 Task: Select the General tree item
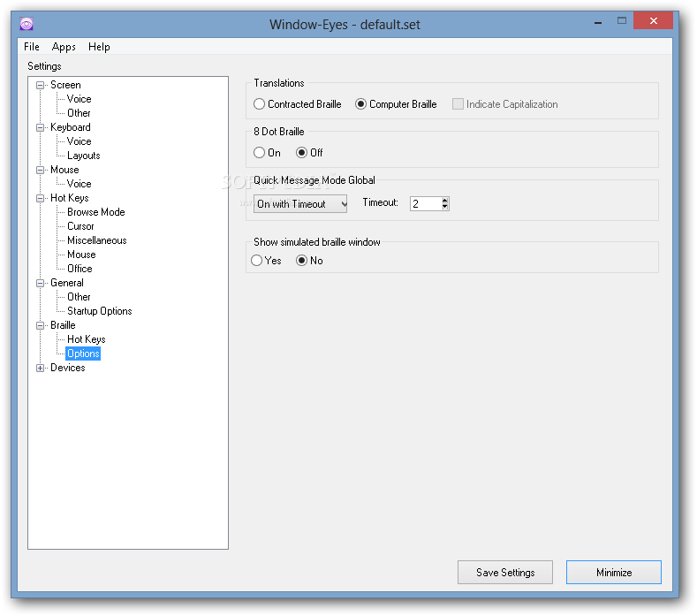click(x=66, y=283)
